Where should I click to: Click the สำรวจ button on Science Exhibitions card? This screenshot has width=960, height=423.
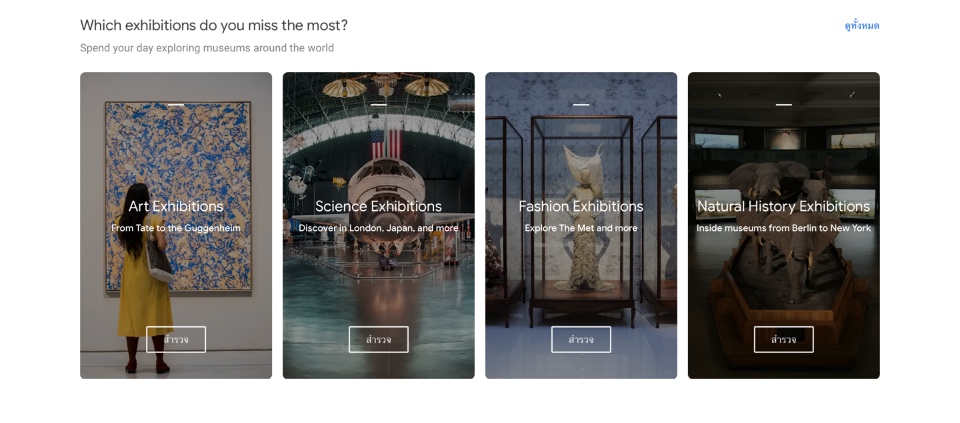tap(378, 340)
